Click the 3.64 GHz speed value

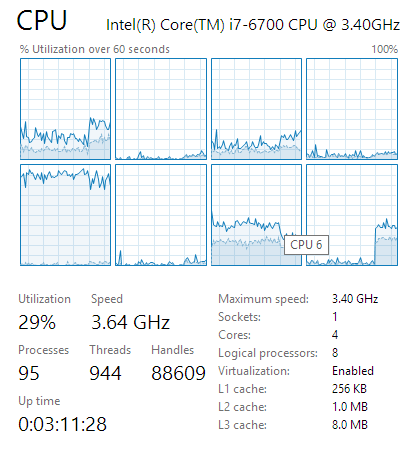click(131, 323)
